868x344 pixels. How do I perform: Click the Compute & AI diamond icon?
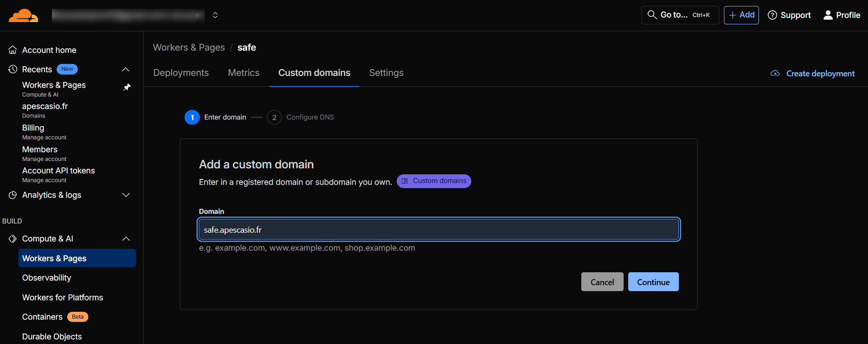pos(13,239)
